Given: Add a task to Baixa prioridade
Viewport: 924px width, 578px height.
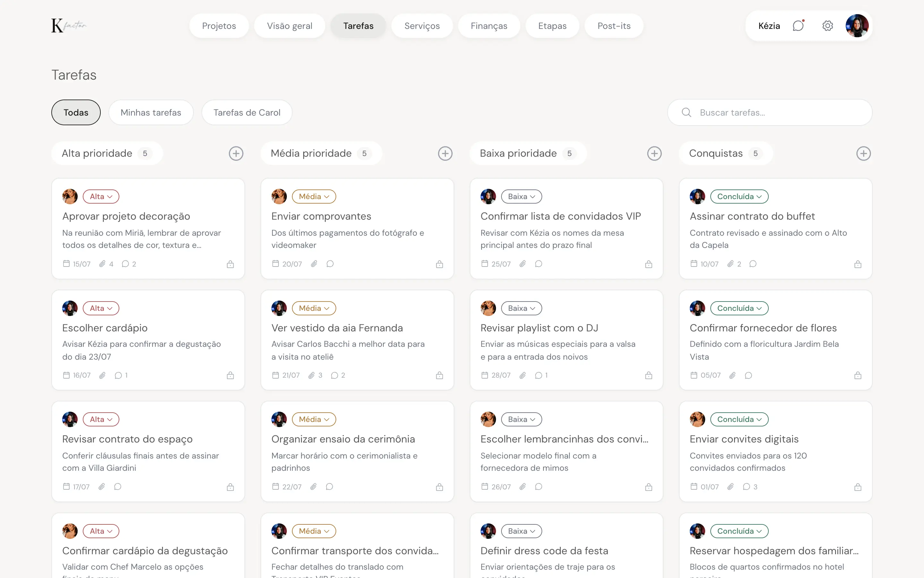Looking at the screenshot, I should point(654,153).
